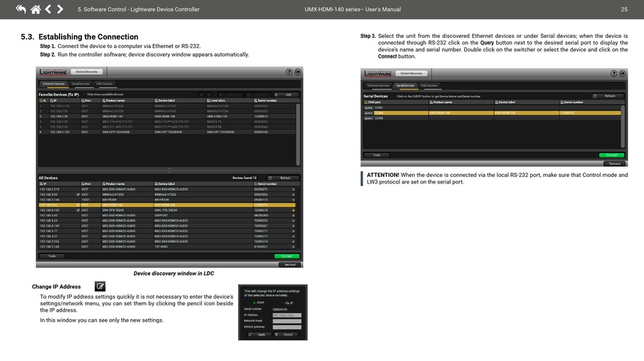Screen dimensions: 644x361
Task: Toggle Only show available devices checkbox
Action: (x=85, y=94)
